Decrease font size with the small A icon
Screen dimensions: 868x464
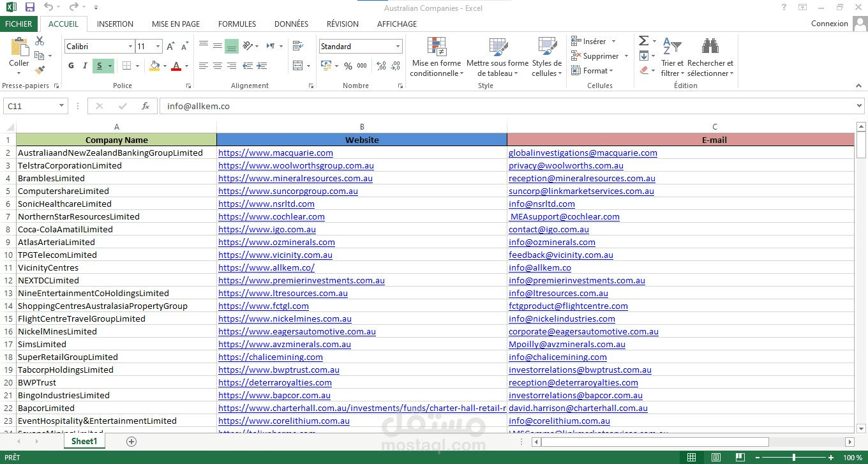coord(184,46)
